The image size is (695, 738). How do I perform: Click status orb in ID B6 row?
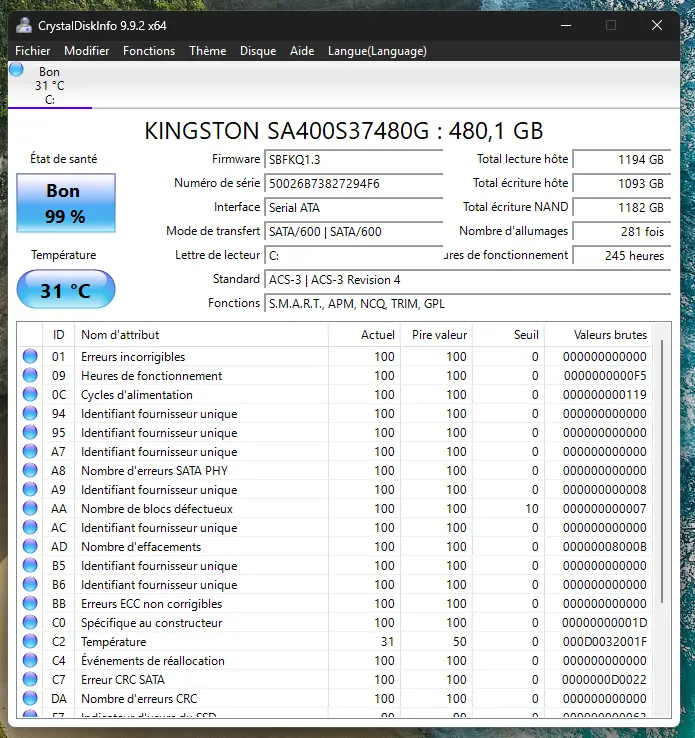(x=30, y=584)
